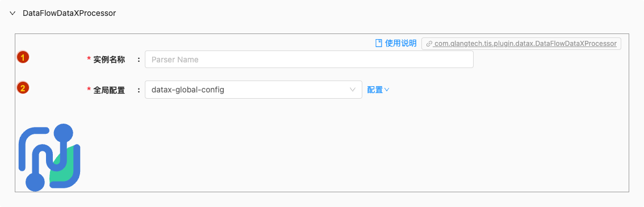Click the 全局配置 field label
The width and height of the screenshot is (644, 207).
[x=109, y=90]
